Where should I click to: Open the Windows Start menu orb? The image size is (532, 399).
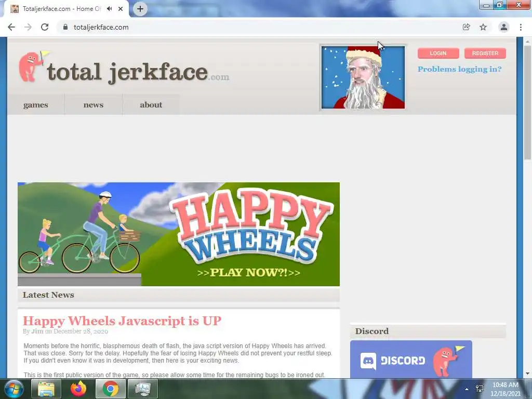tap(14, 389)
